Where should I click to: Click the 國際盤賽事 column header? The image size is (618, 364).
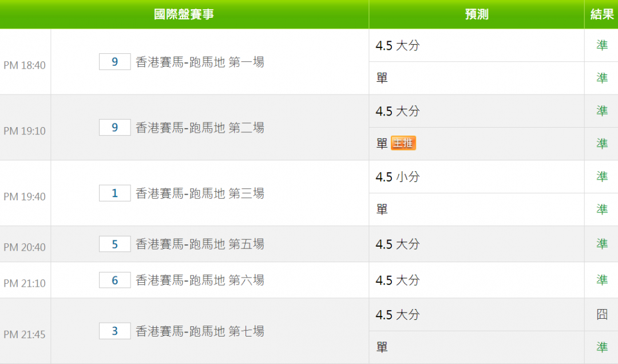[x=184, y=14]
